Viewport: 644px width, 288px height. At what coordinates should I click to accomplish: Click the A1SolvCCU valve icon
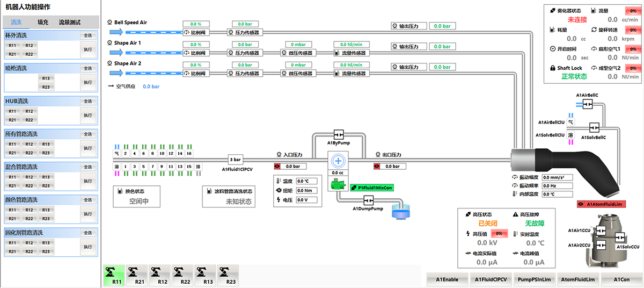click(619, 237)
